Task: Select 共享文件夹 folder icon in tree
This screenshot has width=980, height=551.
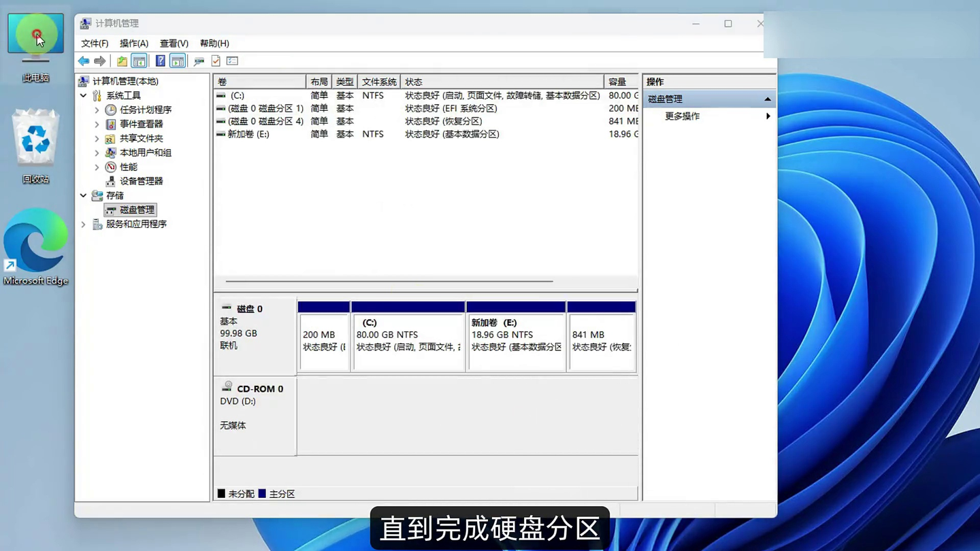Action: [110, 138]
